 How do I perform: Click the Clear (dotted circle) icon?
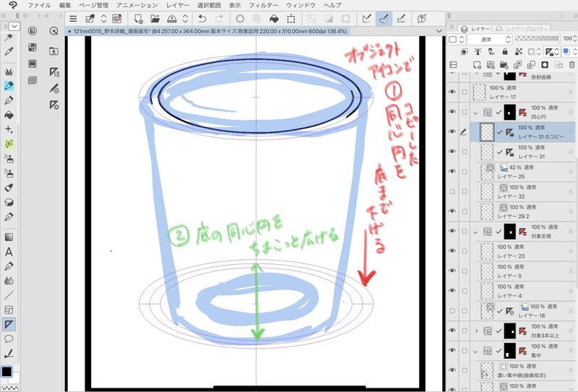pyautogui.click(x=240, y=19)
